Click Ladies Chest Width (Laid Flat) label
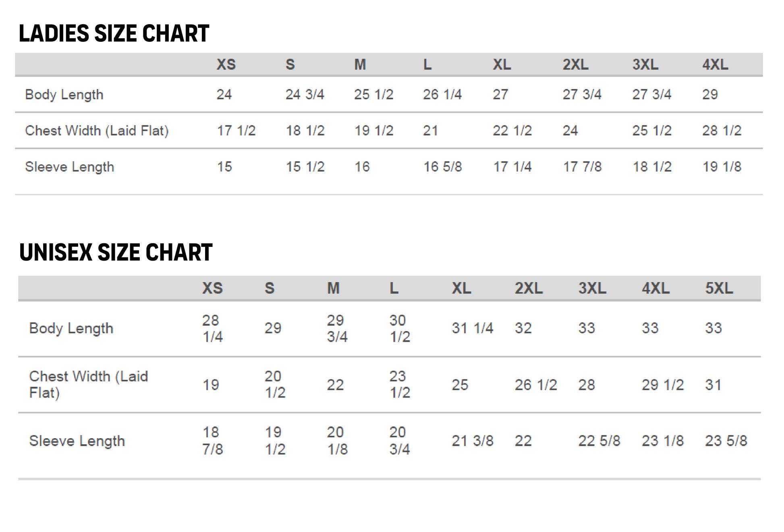The height and width of the screenshot is (532, 784). (97, 131)
